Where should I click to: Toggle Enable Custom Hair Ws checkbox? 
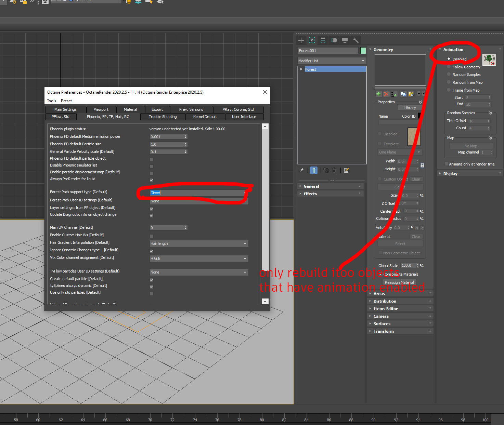152,236
